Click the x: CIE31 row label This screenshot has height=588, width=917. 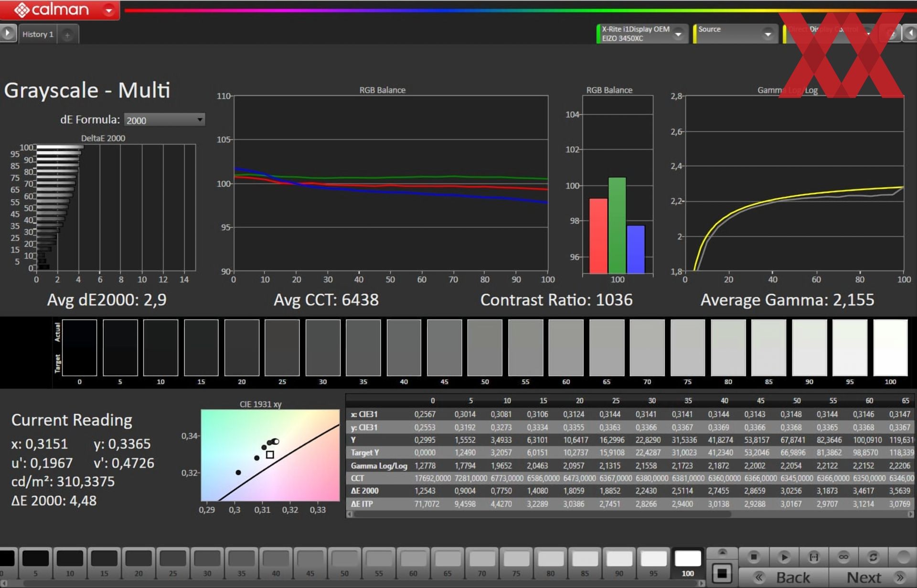click(364, 415)
